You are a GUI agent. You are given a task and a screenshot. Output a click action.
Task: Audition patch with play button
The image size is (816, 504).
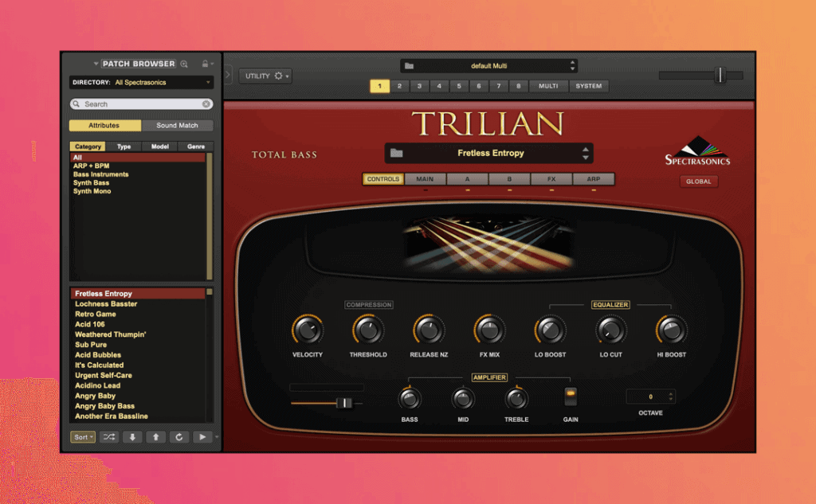pos(202,437)
